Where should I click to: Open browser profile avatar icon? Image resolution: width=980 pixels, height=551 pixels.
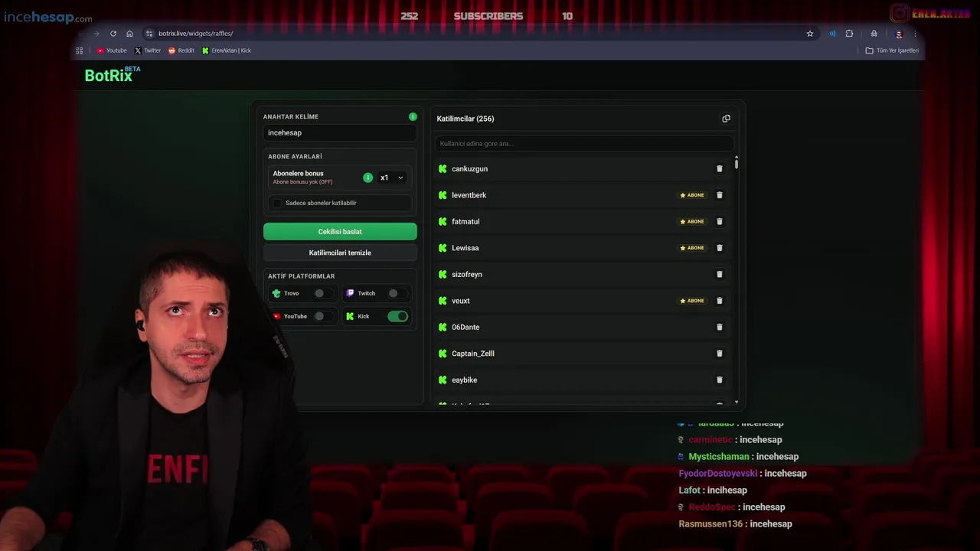click(899, 34)
